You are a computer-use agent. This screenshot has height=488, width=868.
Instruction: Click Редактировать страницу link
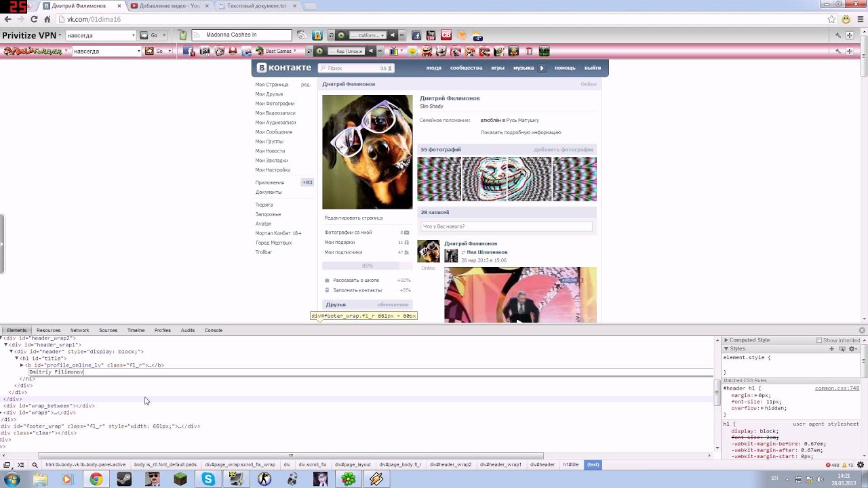(x=353, y=218)
